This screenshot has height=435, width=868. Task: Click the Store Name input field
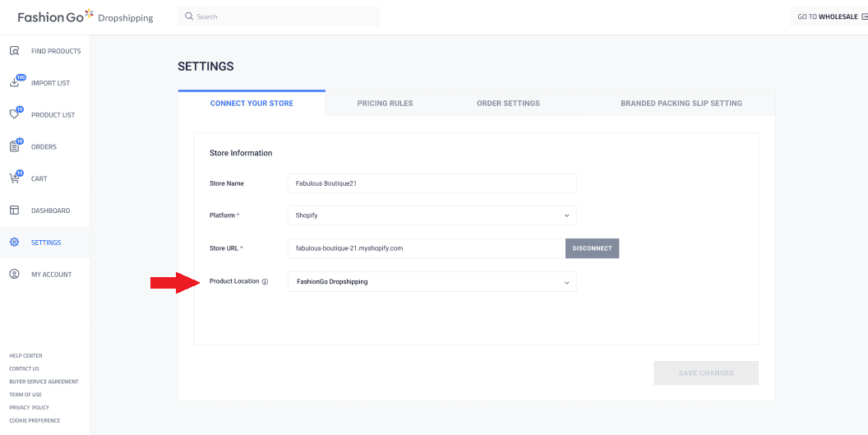pos(432,183)
